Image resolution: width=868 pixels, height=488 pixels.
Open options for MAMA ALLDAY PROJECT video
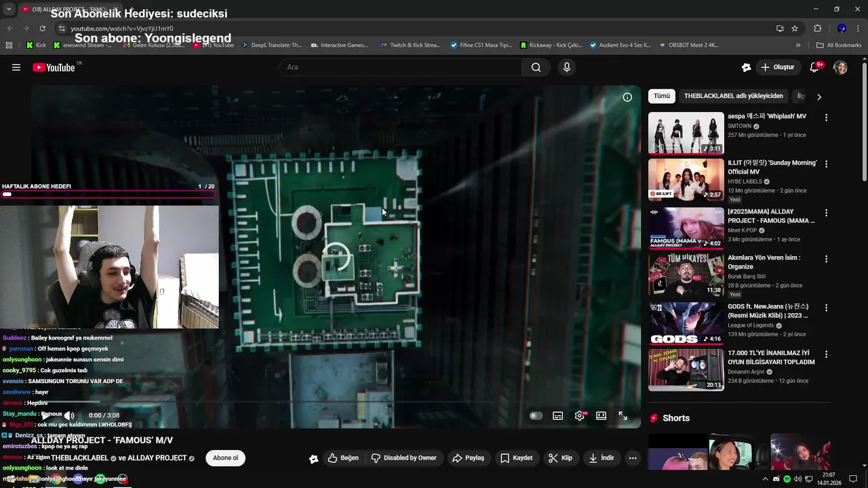point(826,212)
